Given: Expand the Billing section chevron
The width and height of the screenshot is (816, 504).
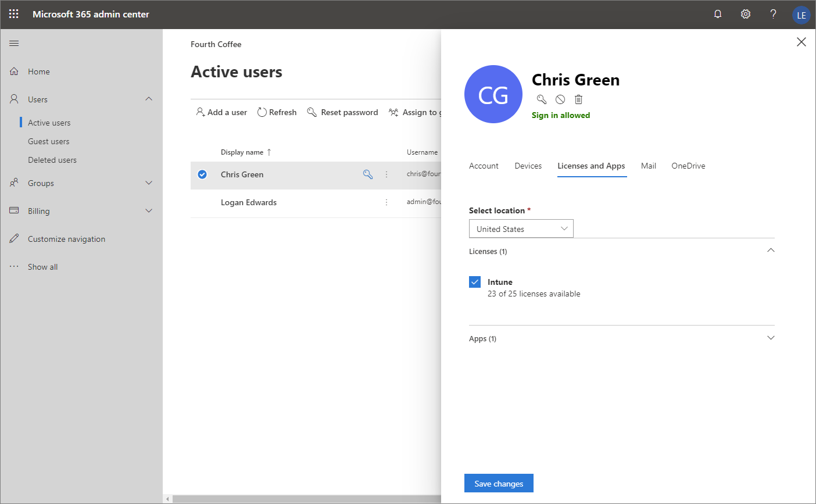Looking at the screenshot, I should click(149, 211).
